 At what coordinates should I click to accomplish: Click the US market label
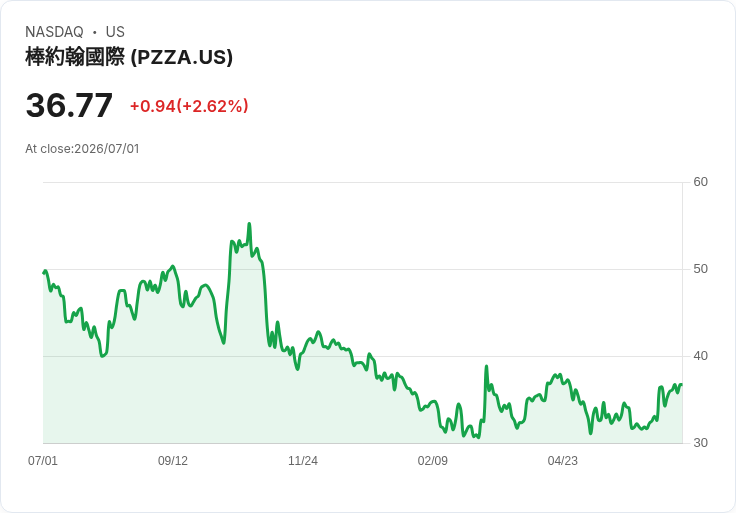pos(115,32)
